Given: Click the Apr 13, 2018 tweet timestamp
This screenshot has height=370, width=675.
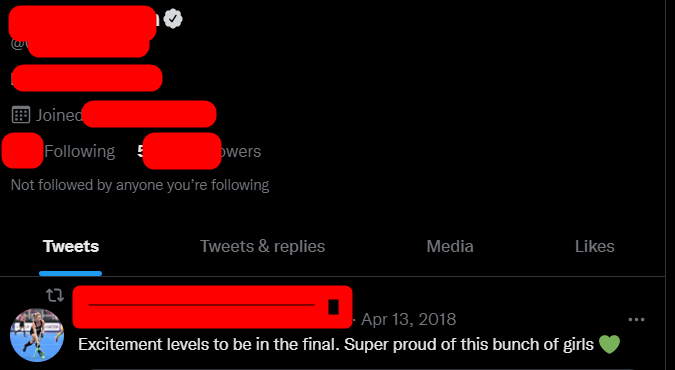Looking at the screenshot, I should tap(409, 319).
